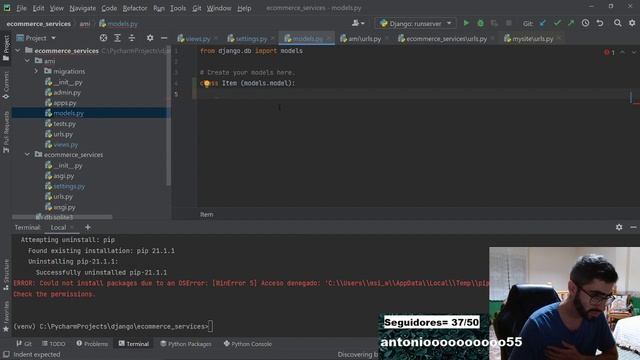This screenshot has width=640, height=360.
Task: Collapse all in the Project panel
Action: [x=131, y=38]
